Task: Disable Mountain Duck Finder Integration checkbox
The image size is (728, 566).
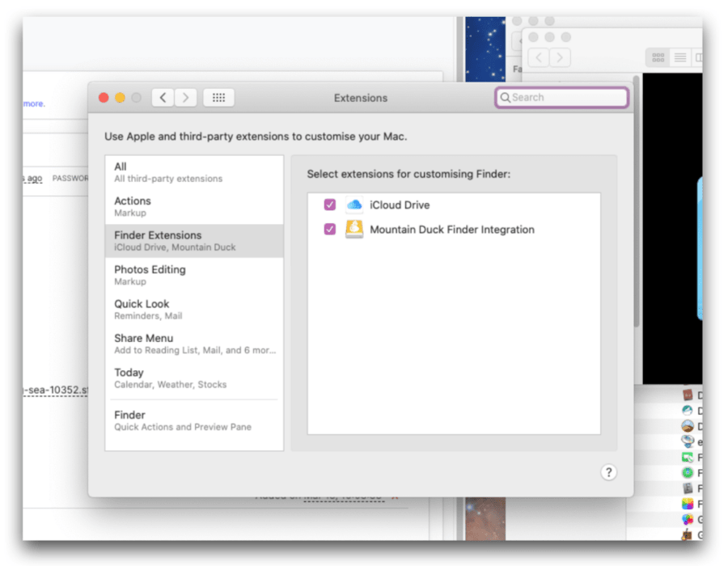Action: pyautogui.click(x=329, y=230)
